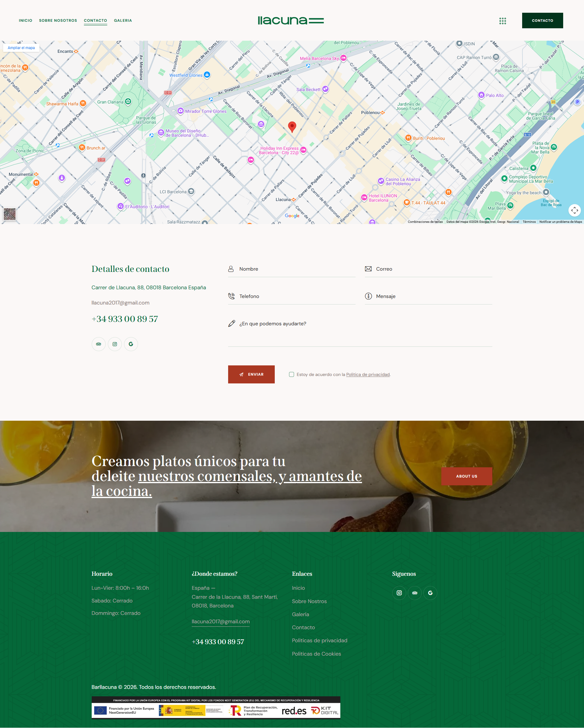Click the large phone number in Detalles de contacto
The height and width of the screenshot is (728, 584).
[125, 319]
